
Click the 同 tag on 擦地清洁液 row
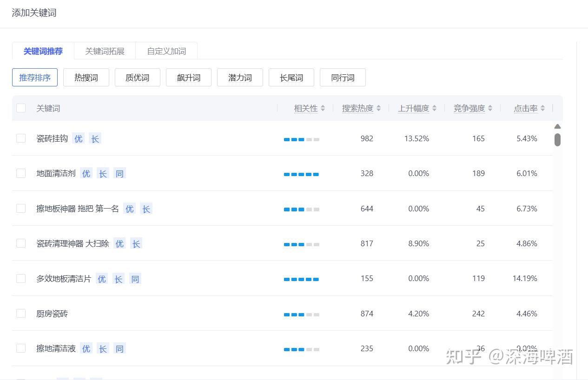[119, 348]
